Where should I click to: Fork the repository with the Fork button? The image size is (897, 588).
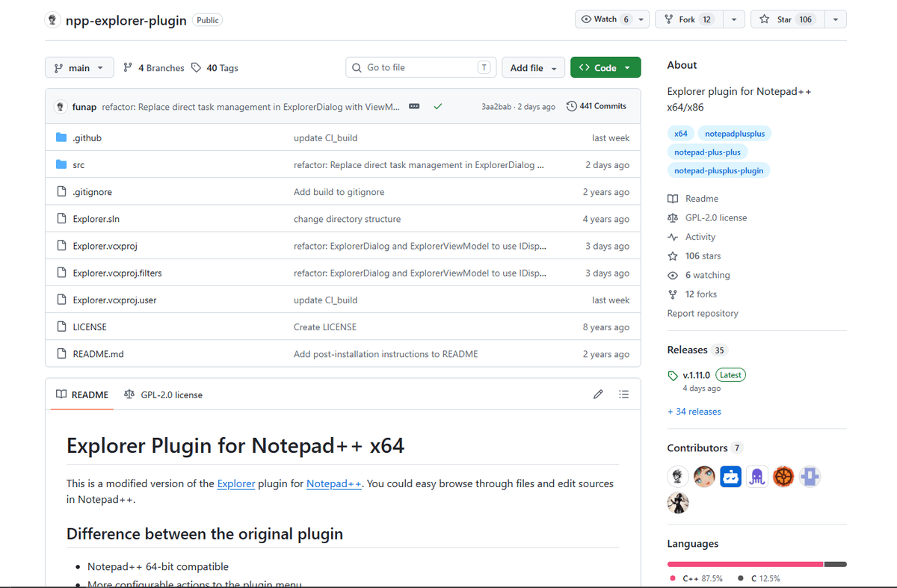[688, 19]
